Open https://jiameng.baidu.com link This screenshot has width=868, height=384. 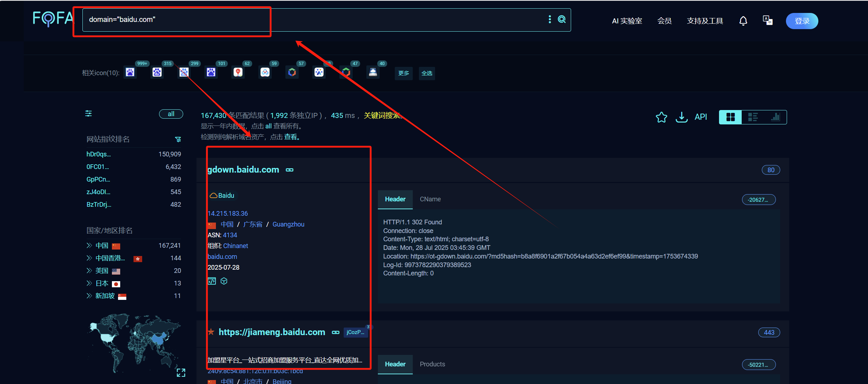[272, 332]
